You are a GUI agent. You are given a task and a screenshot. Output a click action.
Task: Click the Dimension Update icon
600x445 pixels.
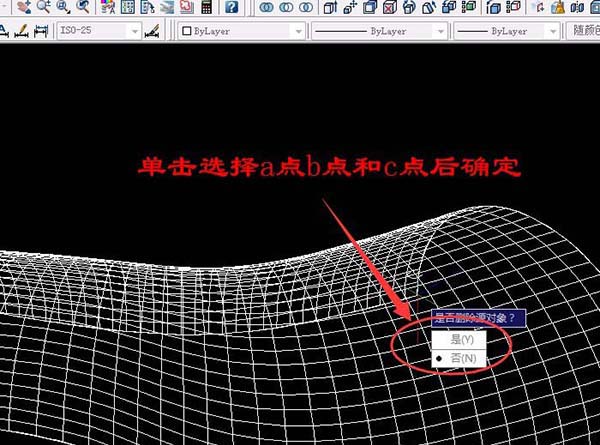click(41, 31)
